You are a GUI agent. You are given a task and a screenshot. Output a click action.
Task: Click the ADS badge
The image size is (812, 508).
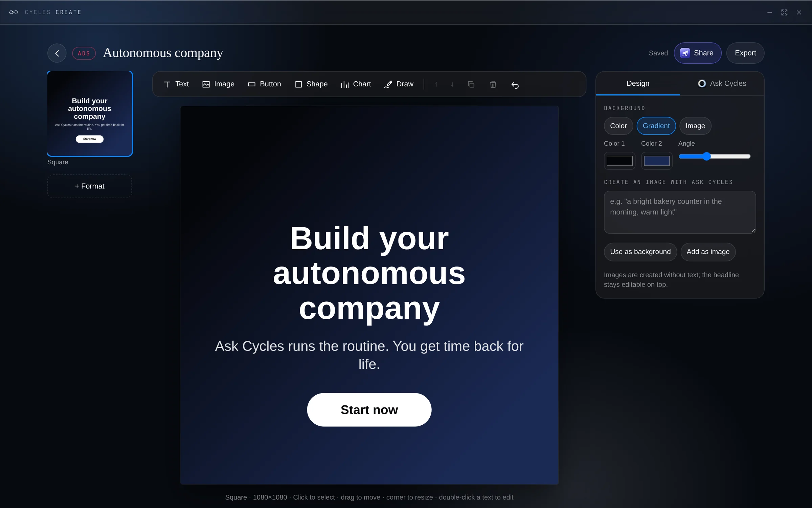pos(84,53)
